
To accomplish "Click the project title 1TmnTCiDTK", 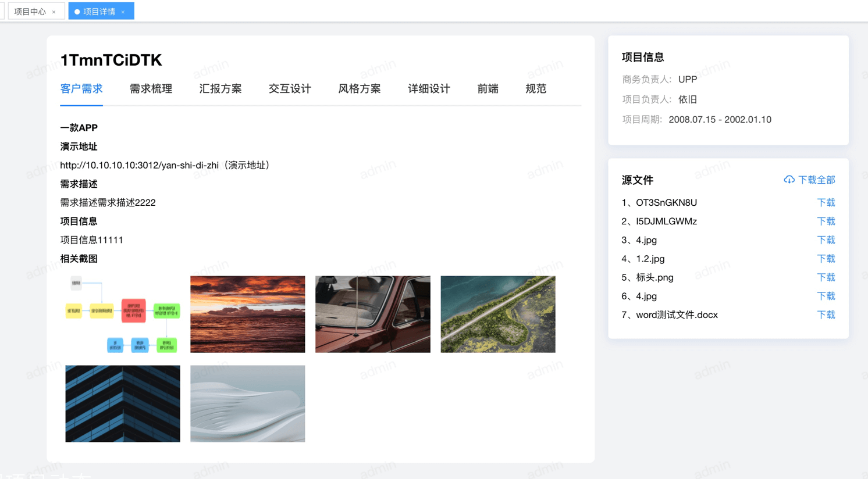I will click(x=111, y=60).
